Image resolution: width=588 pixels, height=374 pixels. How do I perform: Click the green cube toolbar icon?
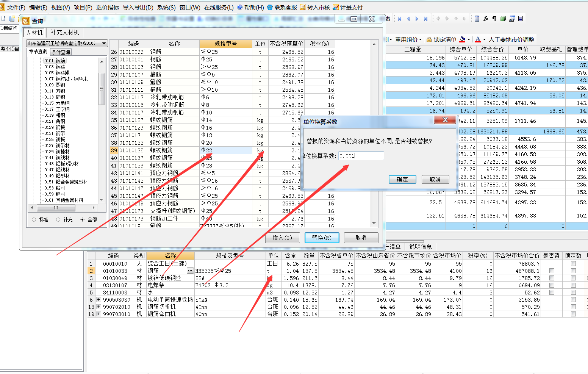pyautogui.click(x=503, y=19)
